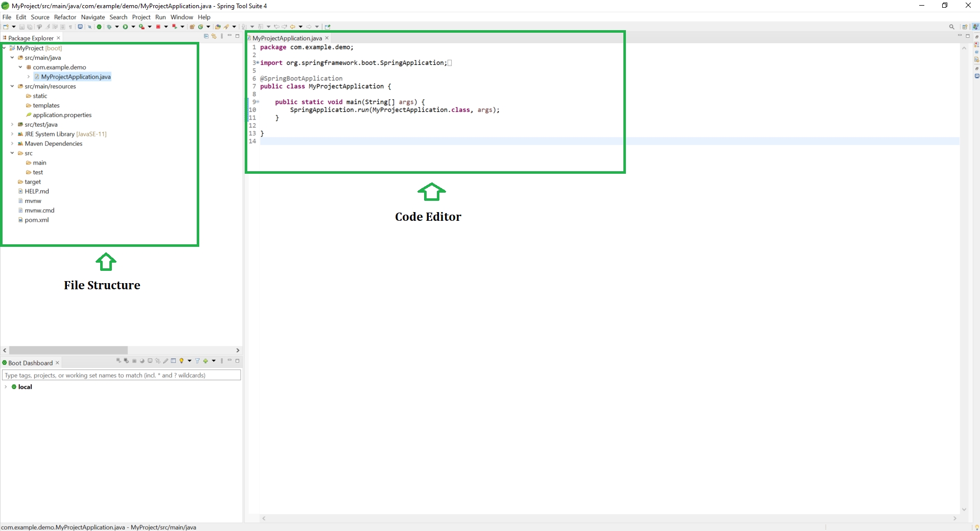
Task: Click the filter funnel icon in Boot Dashboard
Action: [x=197, y=361]
